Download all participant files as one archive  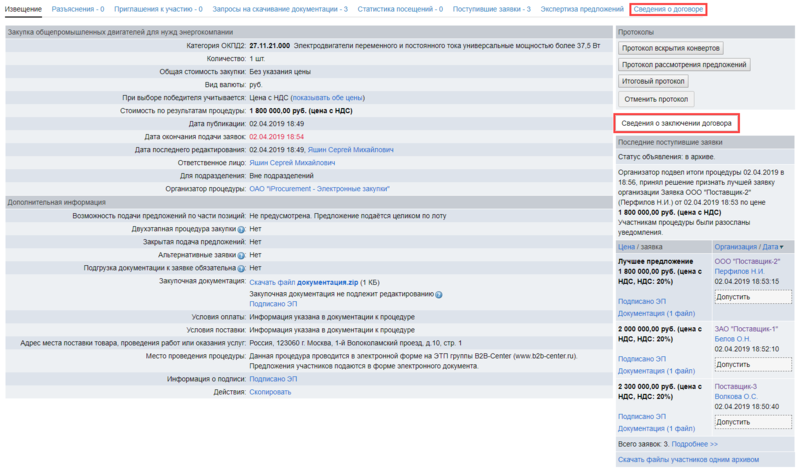coord(687,460)
